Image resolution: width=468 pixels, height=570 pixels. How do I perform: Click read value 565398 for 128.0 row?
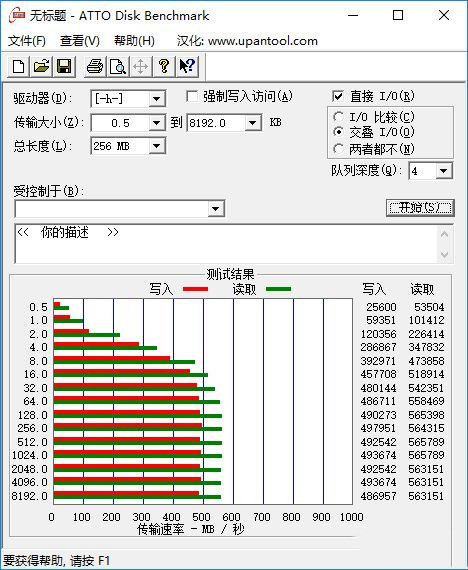[x=426, y=415]
